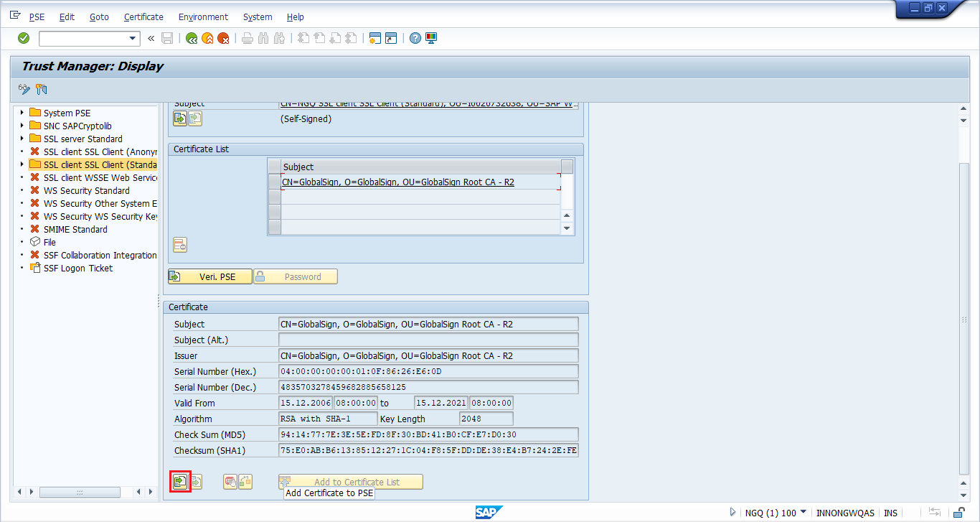
Task: Click the Password button
Action: point(296,276)
